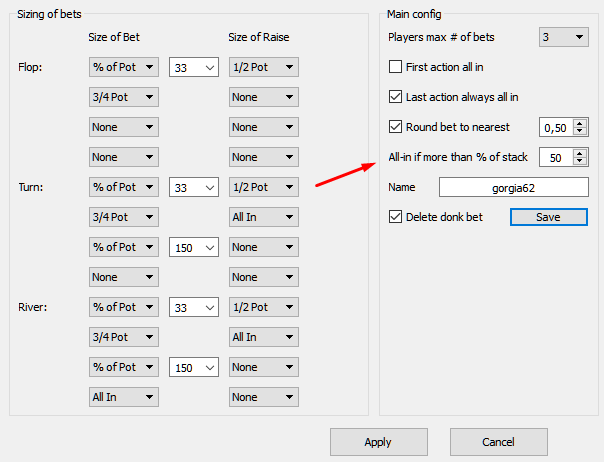Click the Cancel button

click(498, 442)
